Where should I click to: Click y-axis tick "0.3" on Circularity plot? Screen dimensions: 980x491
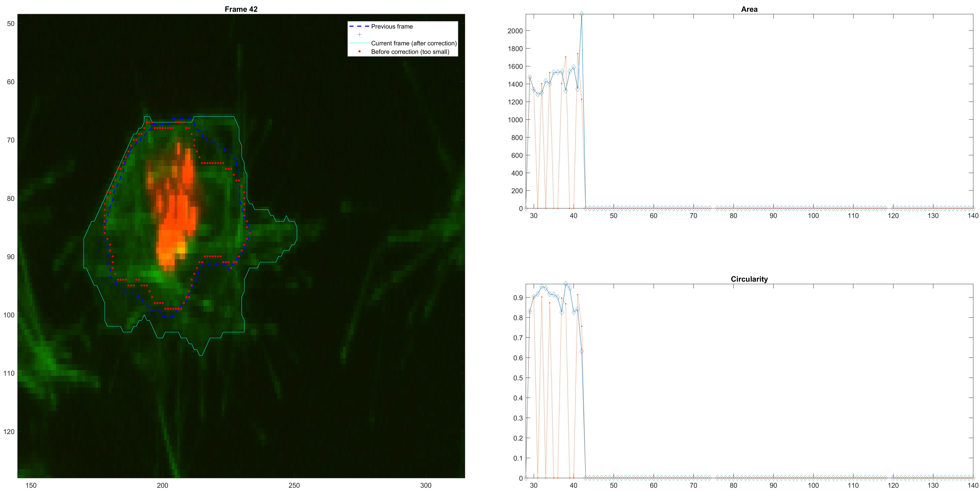(x=518, y=418)
